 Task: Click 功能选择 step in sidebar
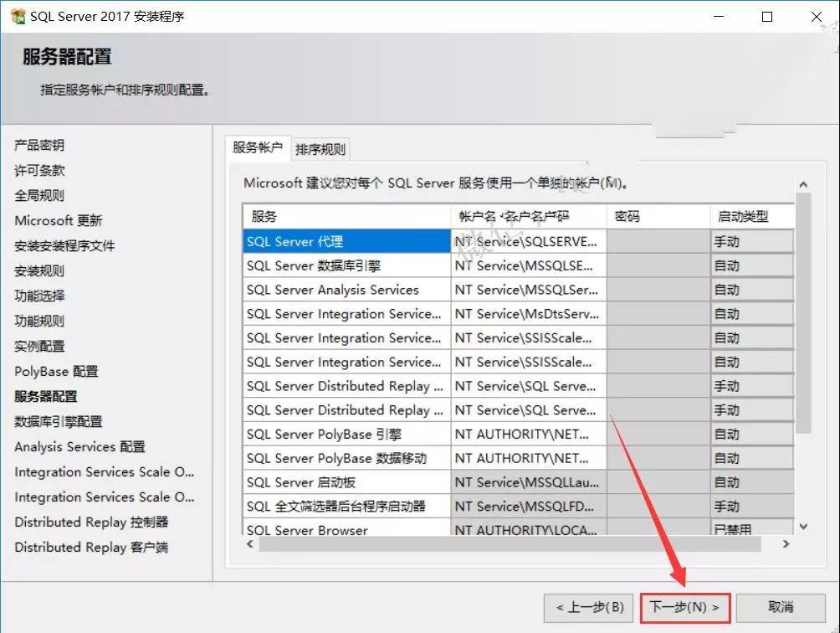click(x=39, y=296)
